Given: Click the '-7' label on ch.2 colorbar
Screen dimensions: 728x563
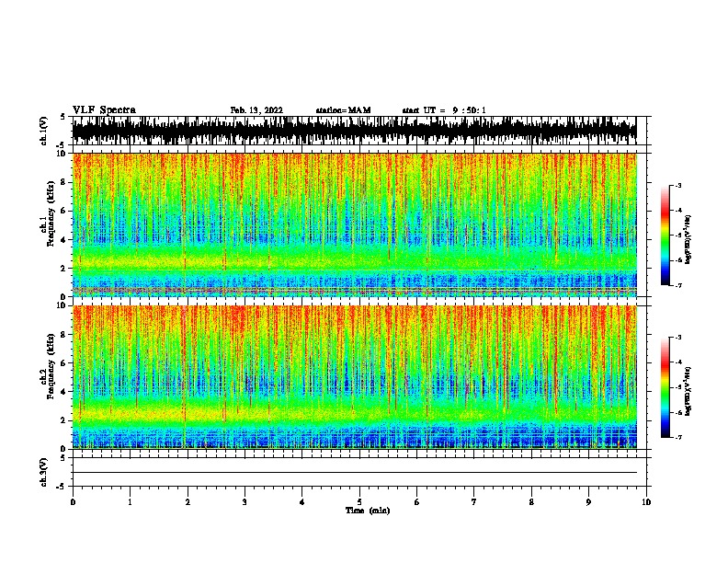Looking at the screenshot, I should 677,437.
